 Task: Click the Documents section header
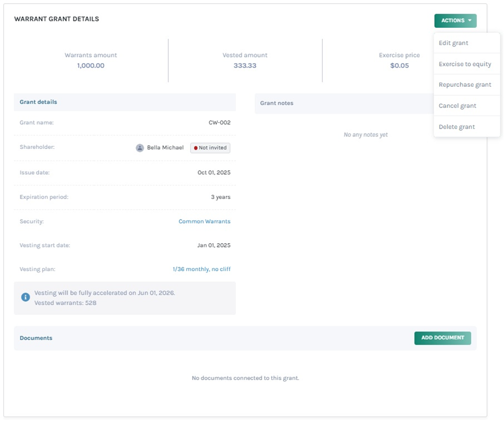(x=36, y=339)
